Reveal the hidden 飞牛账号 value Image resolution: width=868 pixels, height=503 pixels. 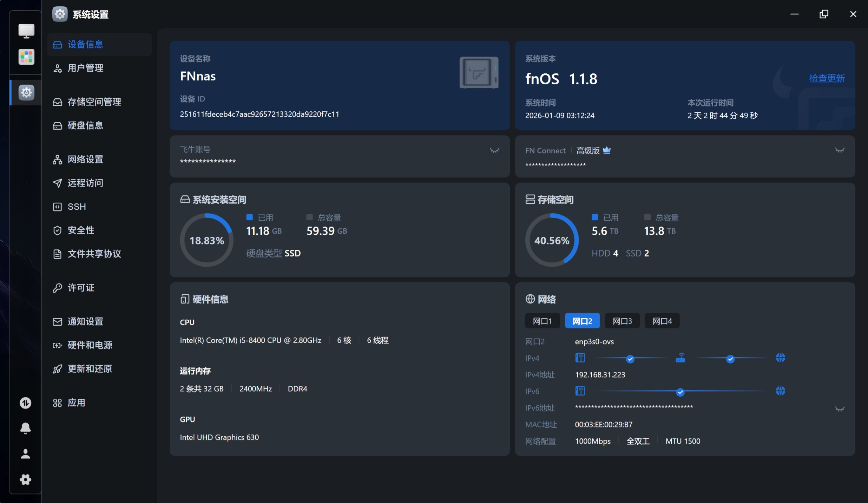pyautogui.click(x=494, y=151)
